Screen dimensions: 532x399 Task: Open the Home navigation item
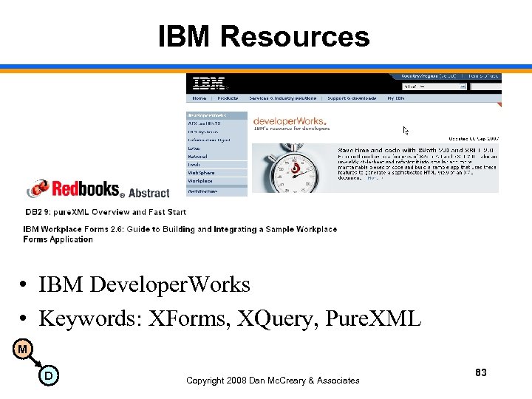199,98
